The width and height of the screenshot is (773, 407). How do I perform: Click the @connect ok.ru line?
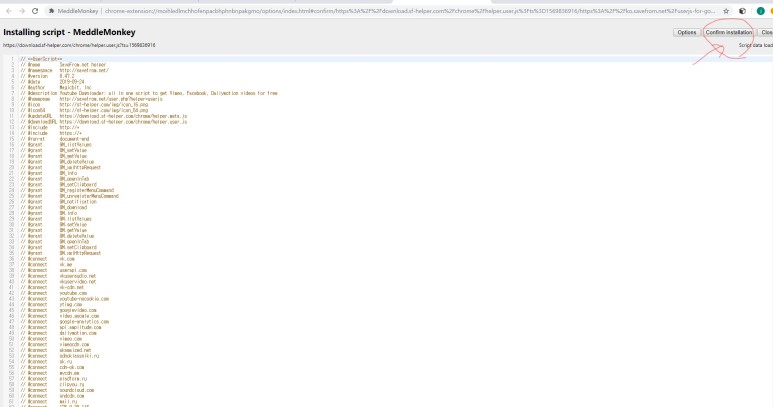click(x=46, y=362)
